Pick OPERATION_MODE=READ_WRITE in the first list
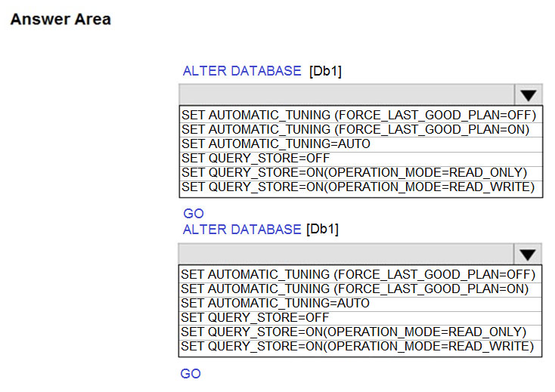This screenshot has height=392, width=555. (x=358, y=187)
